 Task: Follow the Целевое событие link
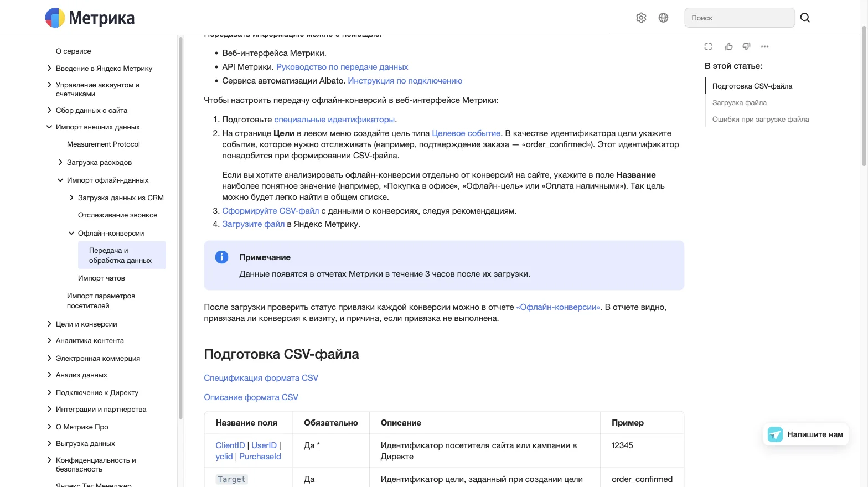(466, 133)
